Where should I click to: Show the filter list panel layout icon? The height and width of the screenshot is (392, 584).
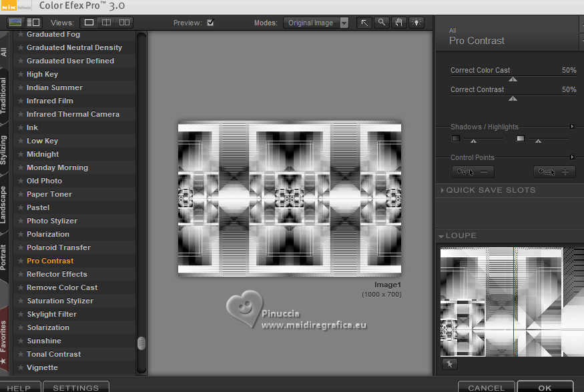pos(33,22)
